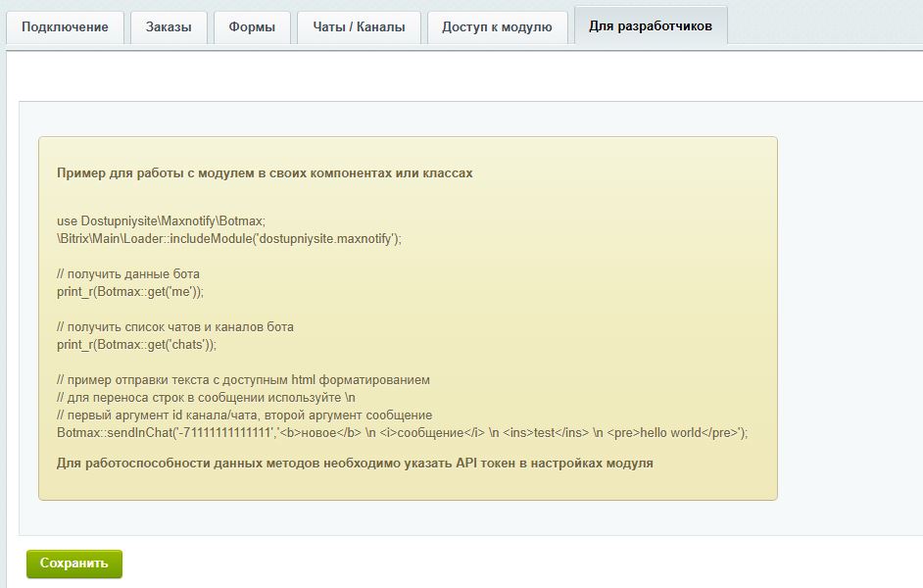Switch to the Подключение tab
This screenshot has width=923, height=588.
tap(64, 27)
